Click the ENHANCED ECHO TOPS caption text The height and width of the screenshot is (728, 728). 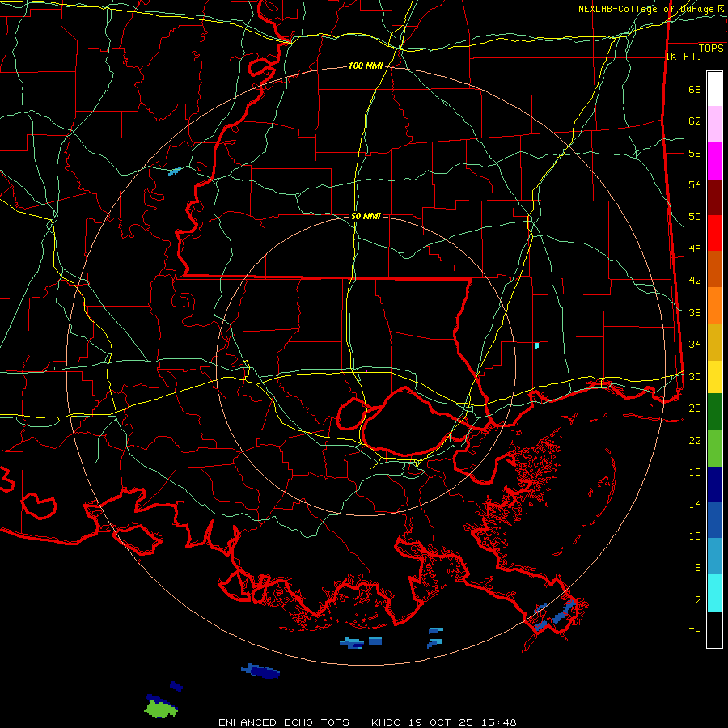[x=284, y=722]
